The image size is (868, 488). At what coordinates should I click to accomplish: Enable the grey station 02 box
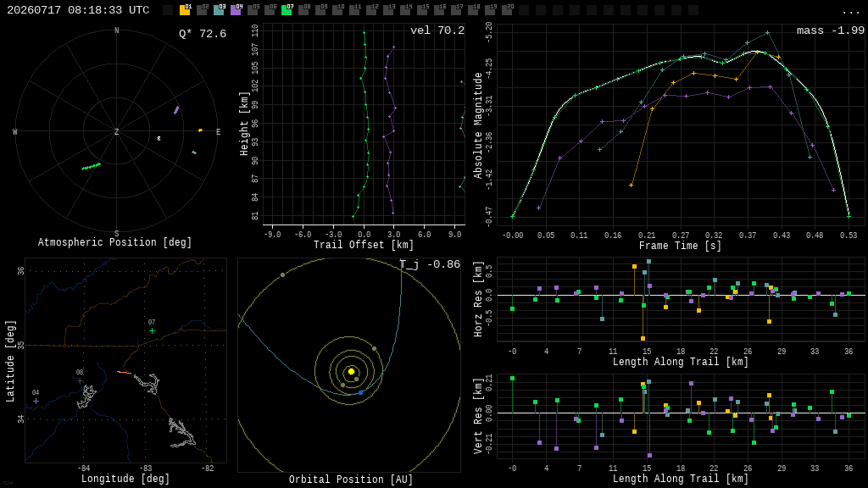[x=202, y=10]
